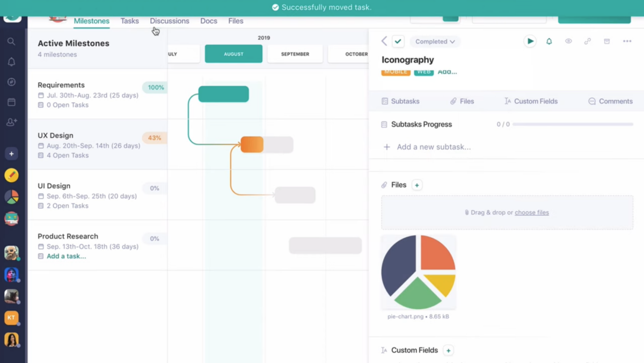The width and height of the screenshot is (644, 363).
Task: Click the watchers eye icon
Action: 568,41
